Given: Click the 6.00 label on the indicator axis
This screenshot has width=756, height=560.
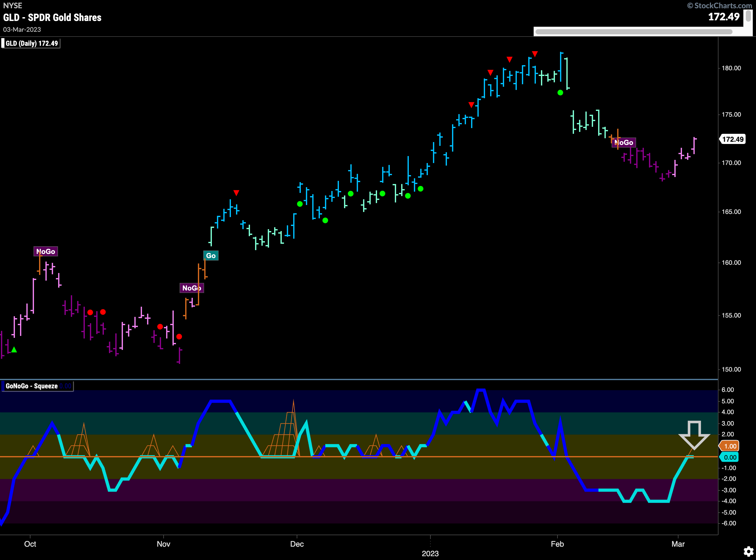Looking at the screenshot, I should point(728,390).
